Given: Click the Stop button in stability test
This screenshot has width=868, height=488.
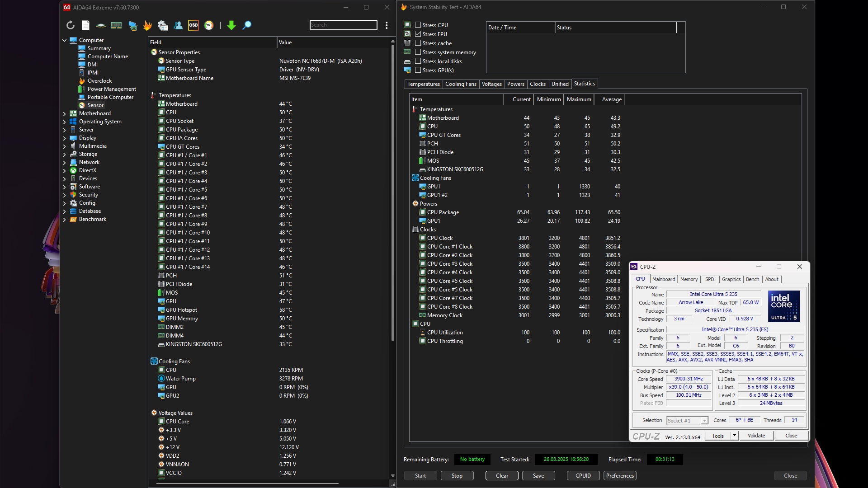Looking at the screenshot, I should click(x=457, y=476).
